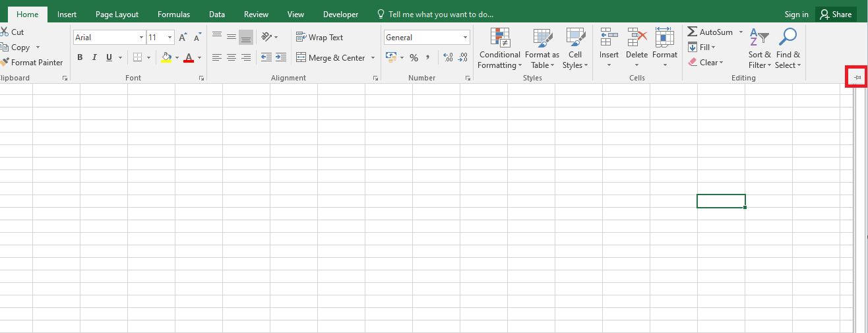Open the Arial font name dropdown
The width and height of the screenshot is (868, 333).
point(141,38)
